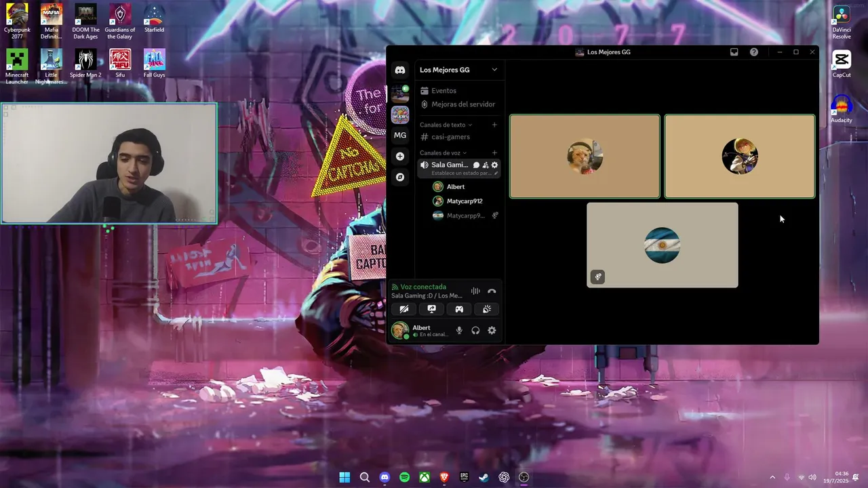Open ChatGPT from the taskbar
Screen dimensions: 868x488
tap(504, 477)
